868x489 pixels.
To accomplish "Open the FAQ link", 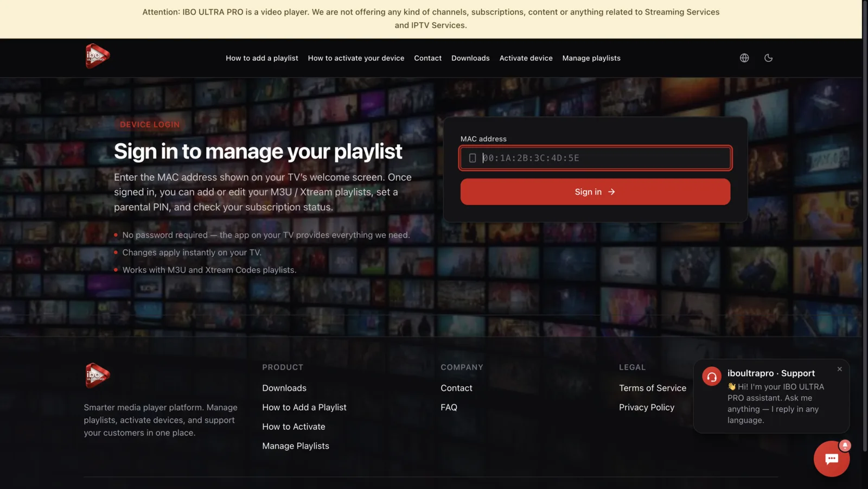I will click(x=449, y=408).
